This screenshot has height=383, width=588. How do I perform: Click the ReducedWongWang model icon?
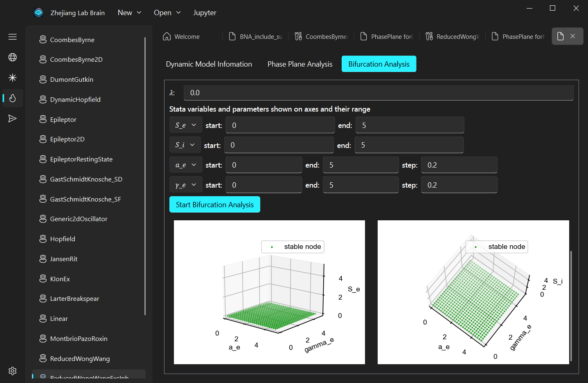pos(43,358)
